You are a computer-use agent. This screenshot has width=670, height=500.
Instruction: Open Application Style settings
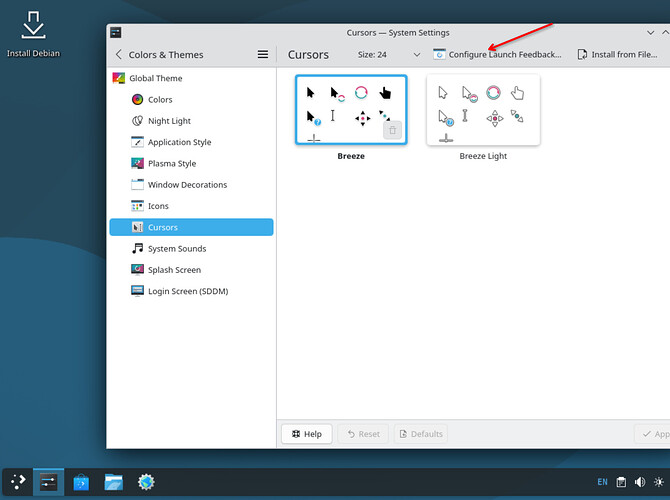(x=191, y=142)
